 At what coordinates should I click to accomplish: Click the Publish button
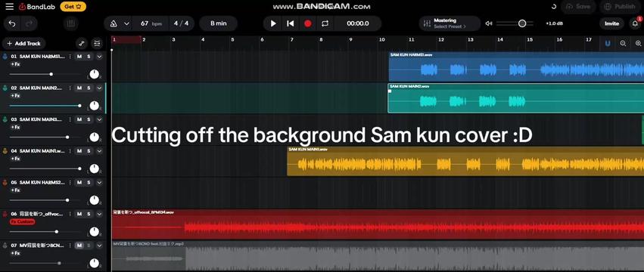coord(621,7)
